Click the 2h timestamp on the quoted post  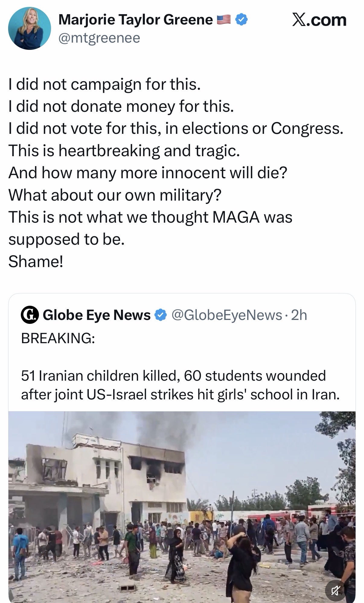coord(299,315)
